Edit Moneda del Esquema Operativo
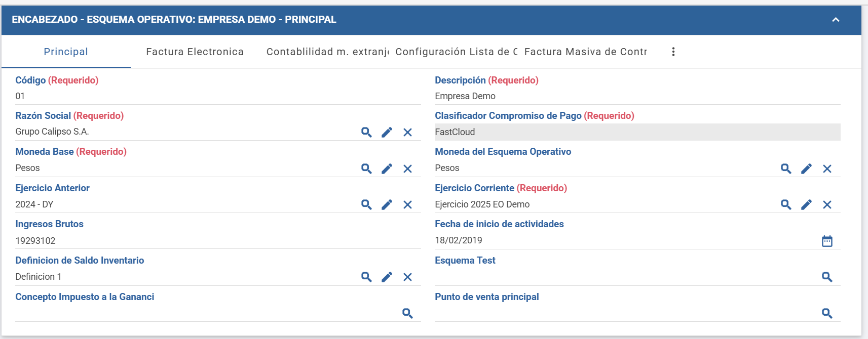The height and width of the screenshot is (339, 868). click(806, 168)
